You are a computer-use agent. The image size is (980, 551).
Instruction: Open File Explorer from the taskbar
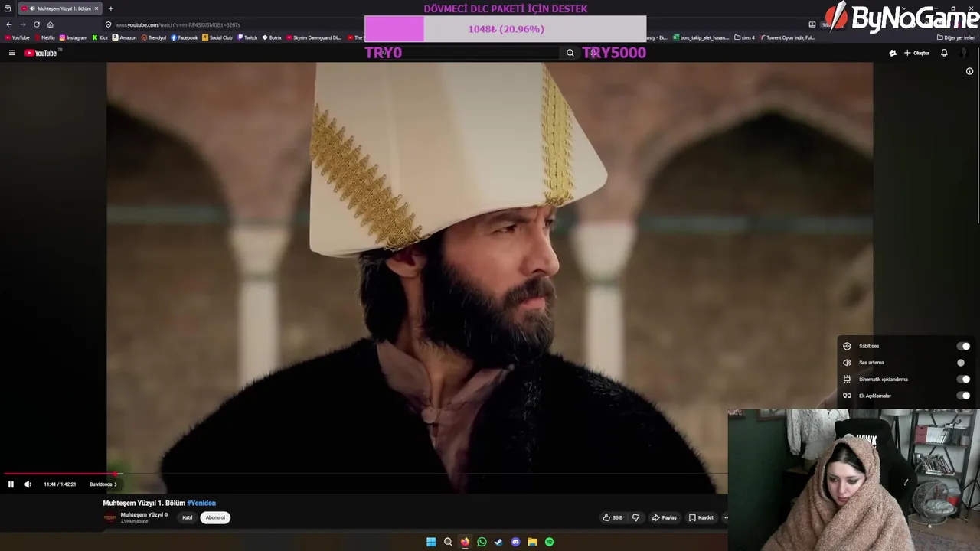(532, 542)
